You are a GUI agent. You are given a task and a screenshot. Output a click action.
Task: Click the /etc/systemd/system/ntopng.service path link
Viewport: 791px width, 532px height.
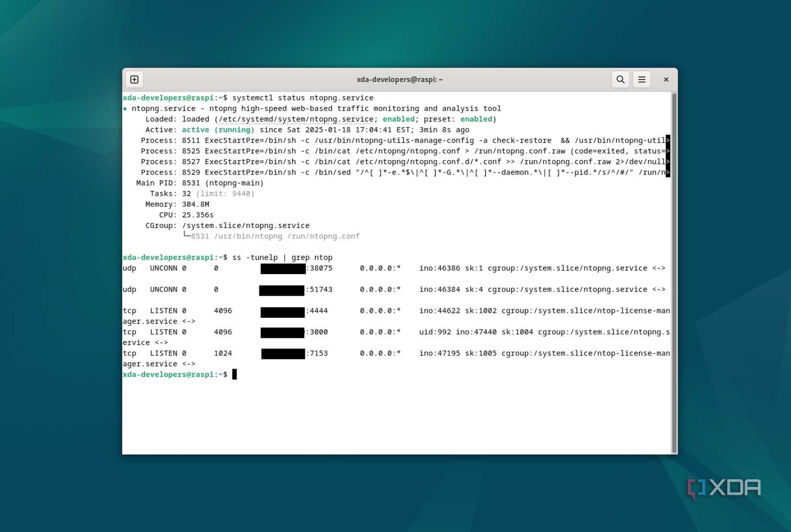coord(296,119)
